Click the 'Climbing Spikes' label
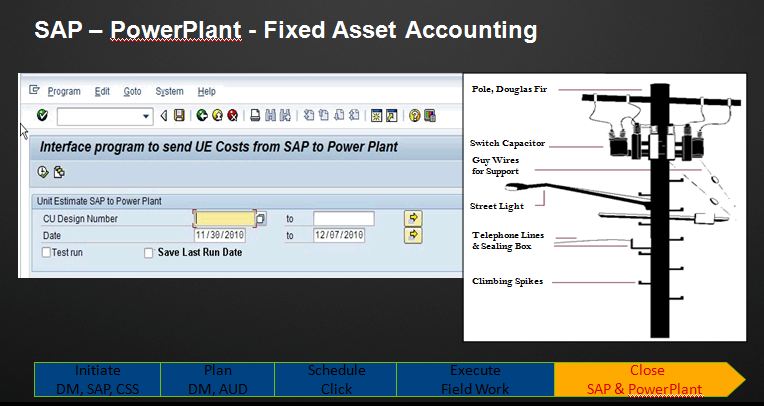764x406 pixels. click(507, 281)
